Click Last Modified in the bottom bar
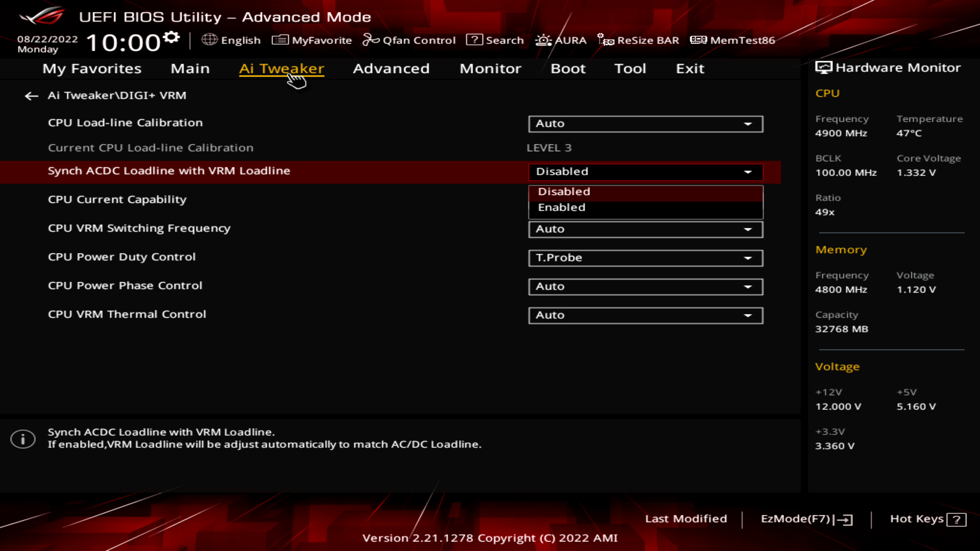 [686, 519]
